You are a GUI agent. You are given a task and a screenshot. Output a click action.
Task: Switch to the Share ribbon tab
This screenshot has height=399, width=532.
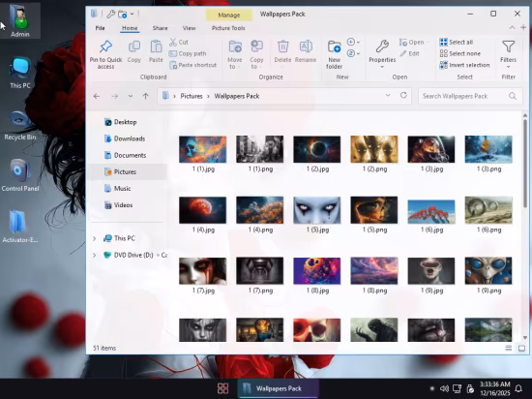coord(161,28)
